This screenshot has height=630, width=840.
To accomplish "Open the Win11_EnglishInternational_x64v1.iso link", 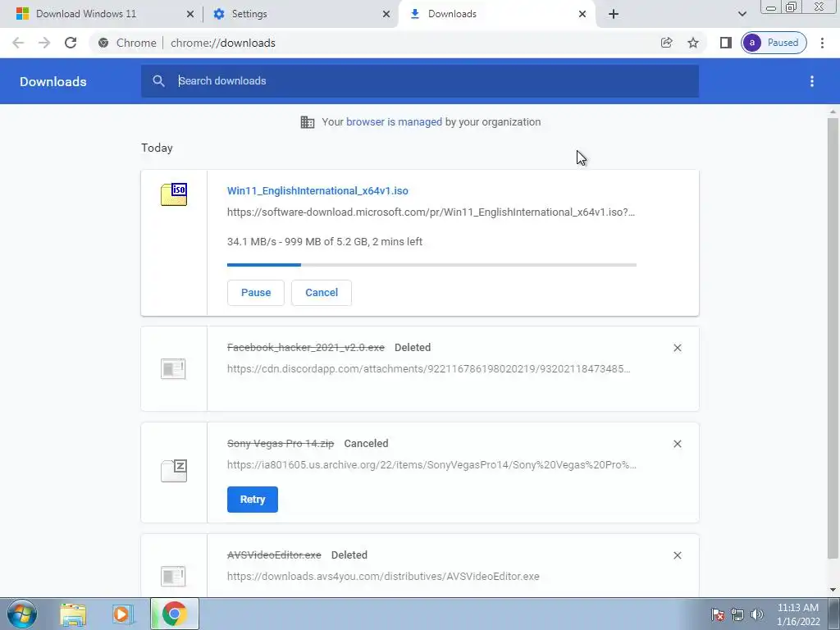I will tap(317, 191).
